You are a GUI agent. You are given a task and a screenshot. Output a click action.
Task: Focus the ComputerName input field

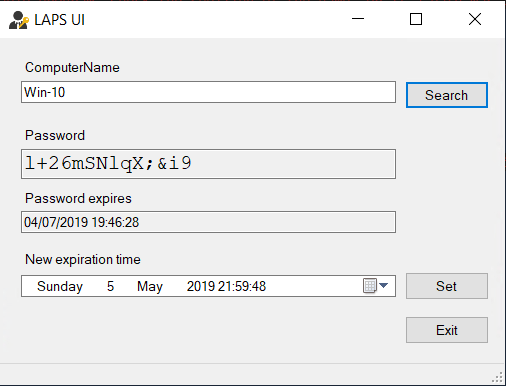pos(208,92)
